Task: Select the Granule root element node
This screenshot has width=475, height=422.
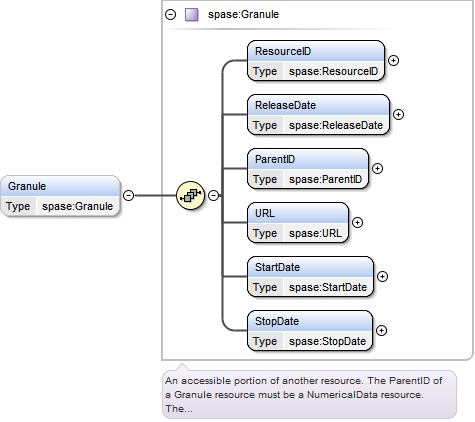Action: (60, 196)
